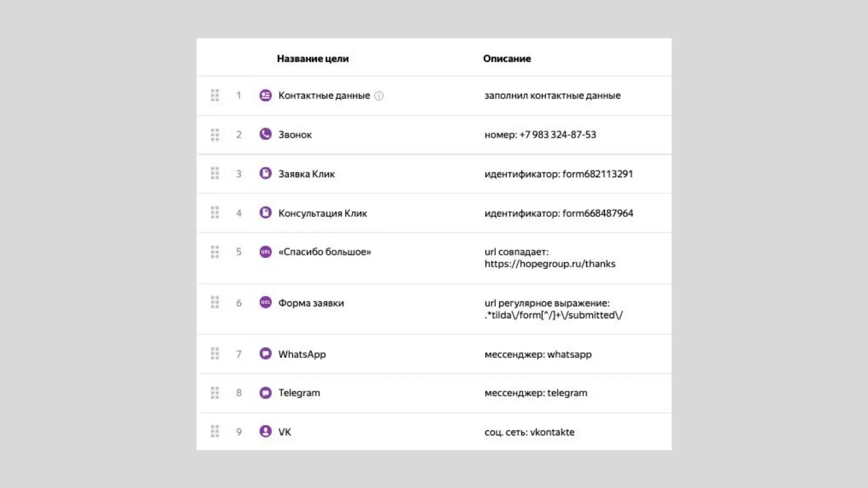
Task: Click the Описание column header
Action: coord(507,59)
